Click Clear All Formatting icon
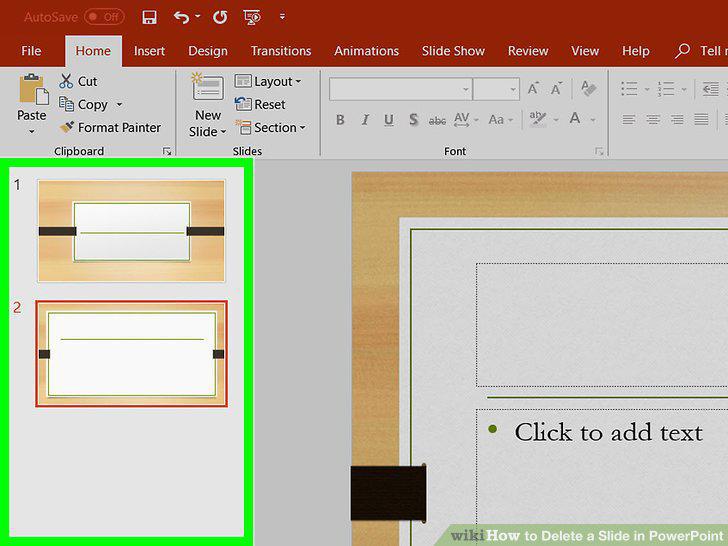This screenshot has width=728, height=546. pyautogui.click(x=588, y=88)
